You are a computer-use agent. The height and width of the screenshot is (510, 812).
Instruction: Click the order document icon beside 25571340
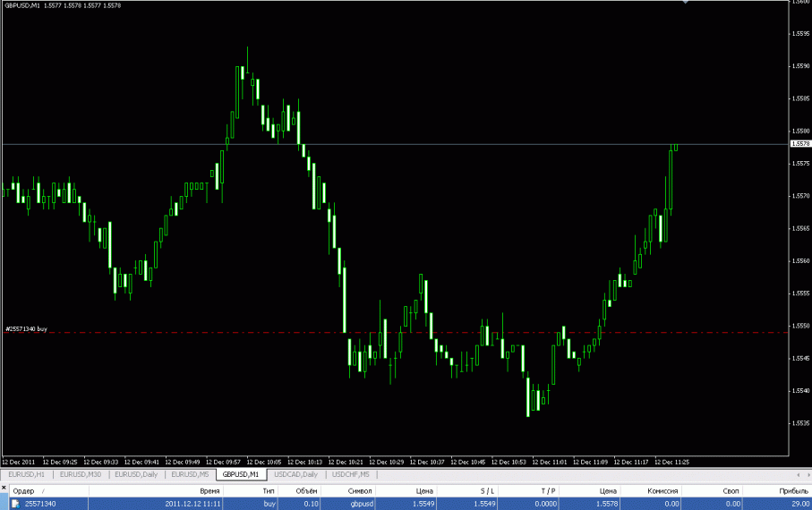pos(14,504)
